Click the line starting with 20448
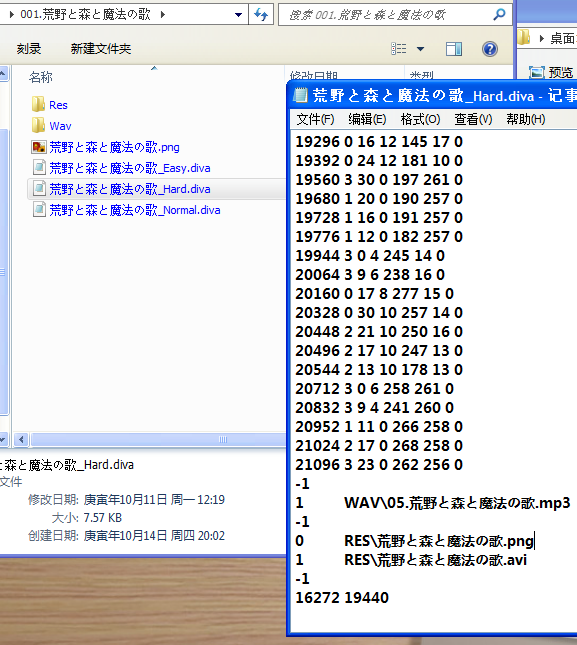The height and width of the screenshot is (645, 577). (379, 332)
